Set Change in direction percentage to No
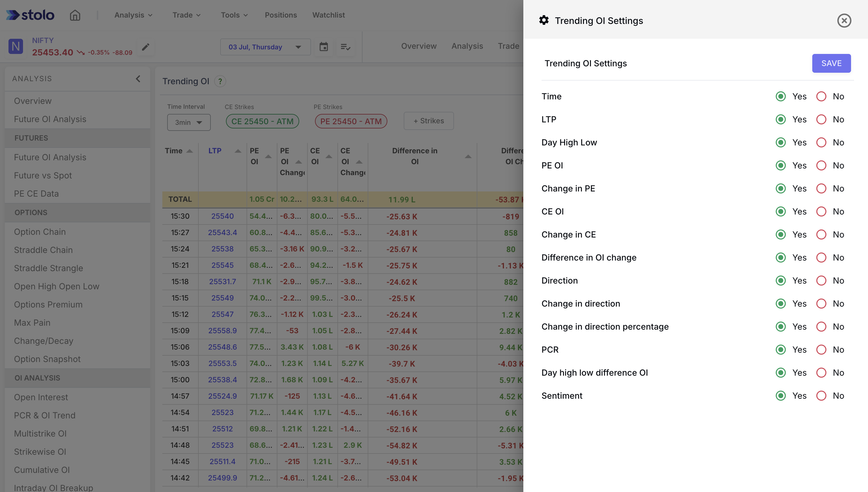This screenshot has height=492, width=868. click(821, 326)
